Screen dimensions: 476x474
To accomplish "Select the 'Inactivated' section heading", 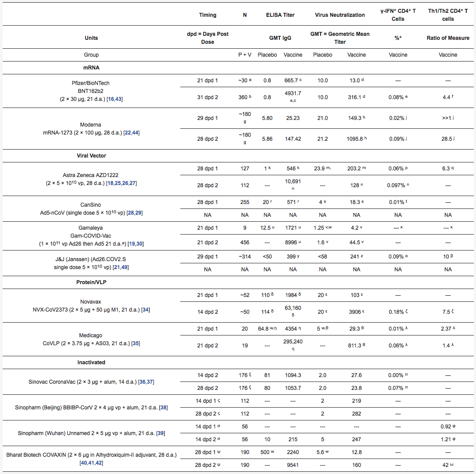I will (91, 362).
